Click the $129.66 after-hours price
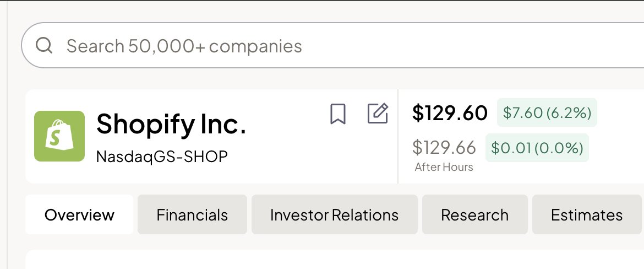Image resolution: width=644 pixels, height=269 pixels. coord(444,148)
